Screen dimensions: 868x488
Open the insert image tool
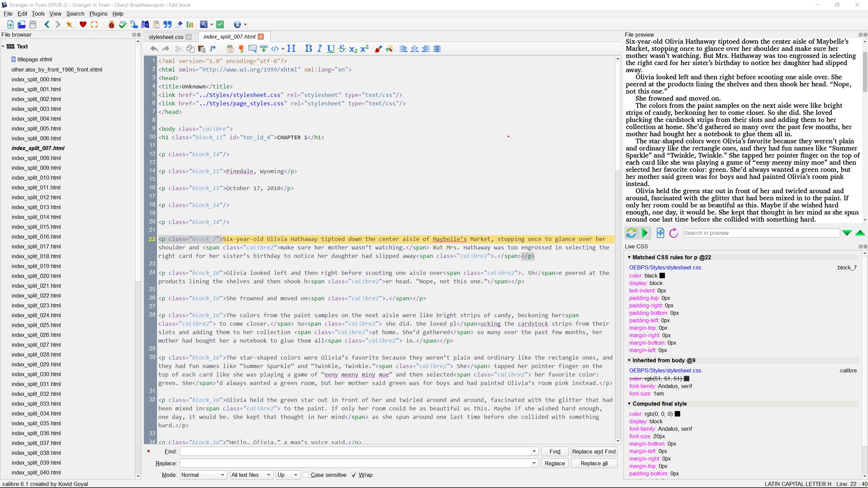tap(252, 49)
